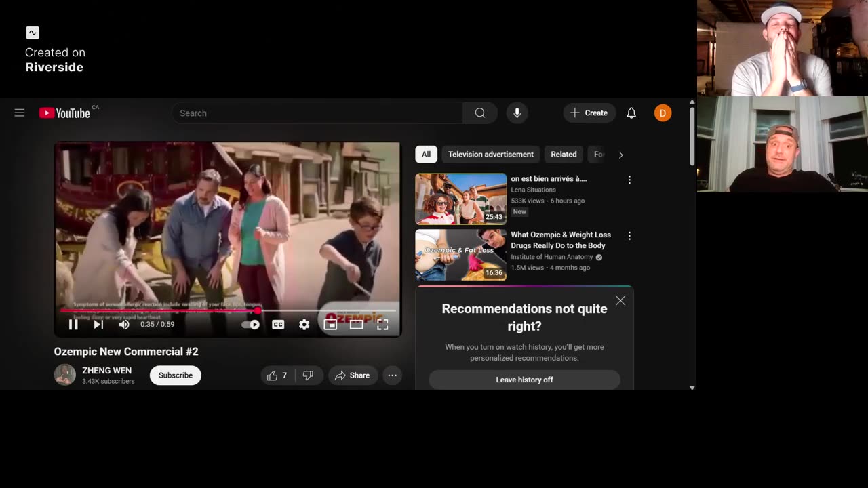Image resolution: width=868 pixels, height=488 pixels.
Task: Open Ozempic & Fat Loss video thumbnail
Action: pos(461,255)
